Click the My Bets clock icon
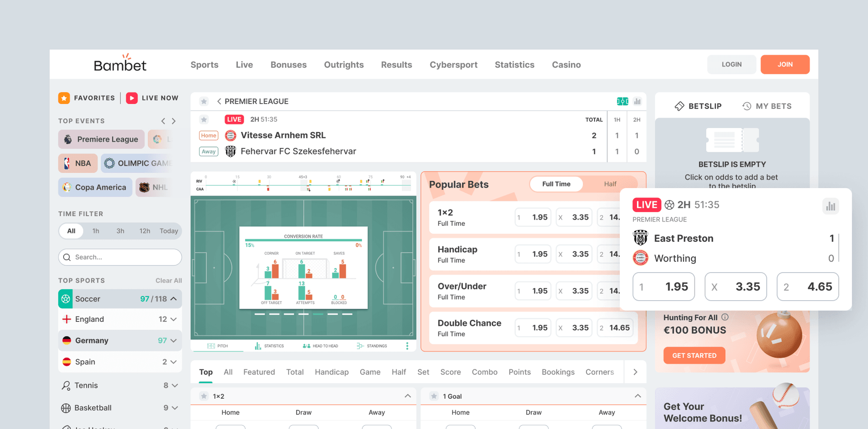The height and width of the screenshot is (429, 868). (x=747, y=106)
